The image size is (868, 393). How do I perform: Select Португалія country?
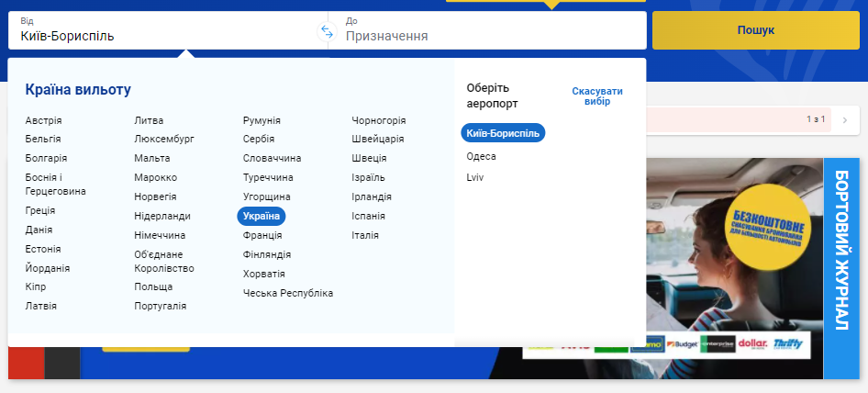point(161,306)
